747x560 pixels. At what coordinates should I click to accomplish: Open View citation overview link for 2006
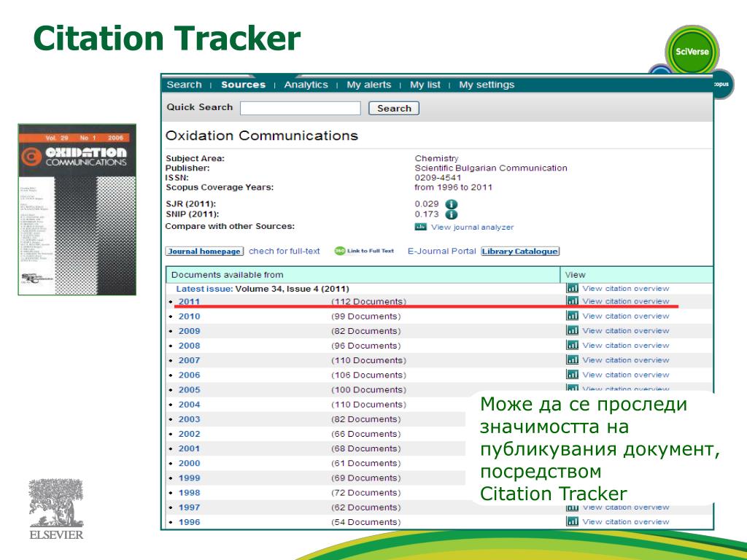(x=625, y=376)
